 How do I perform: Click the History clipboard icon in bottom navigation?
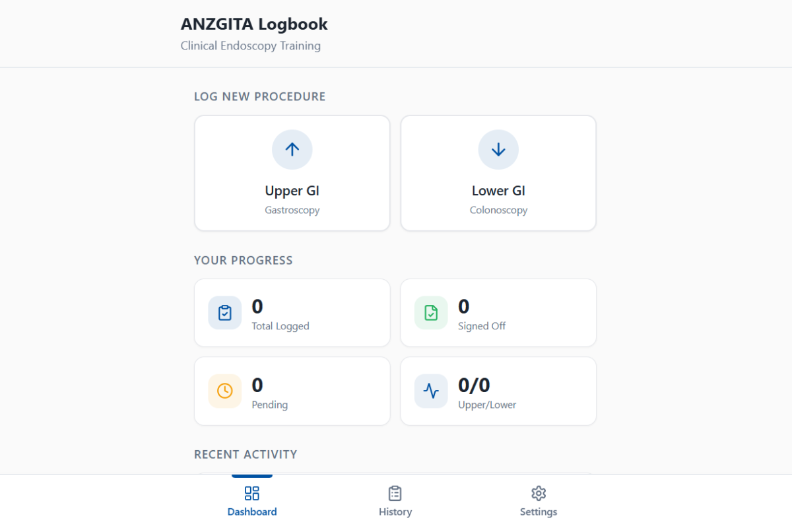(x=395, y=493)
